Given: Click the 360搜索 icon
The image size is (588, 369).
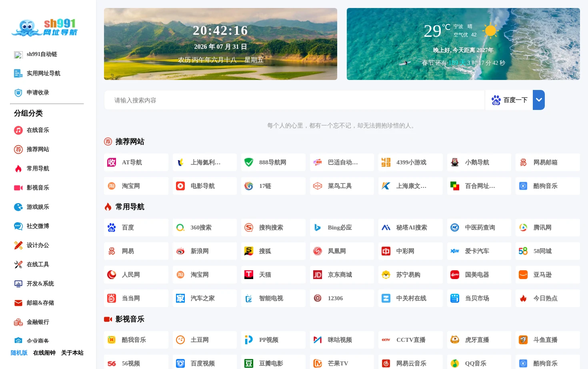Looking at the screenshot, I should click(180, 227).
